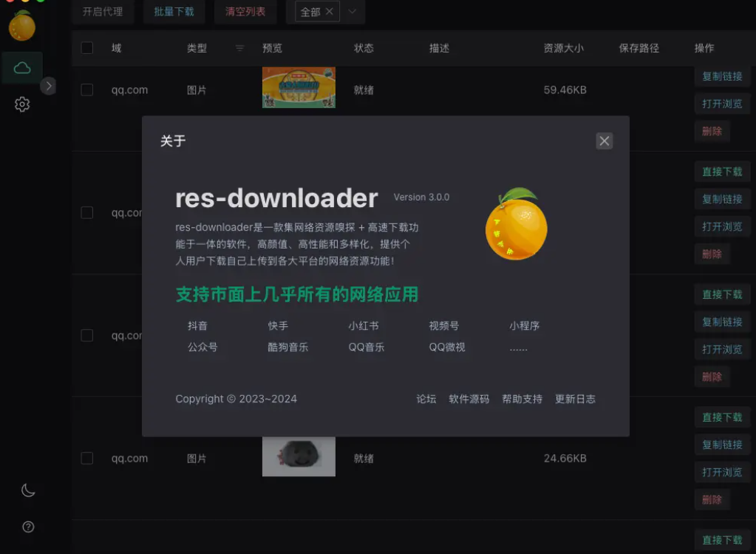
Task: Click the 24.66KB size cell
Action: tap(565, 458)
